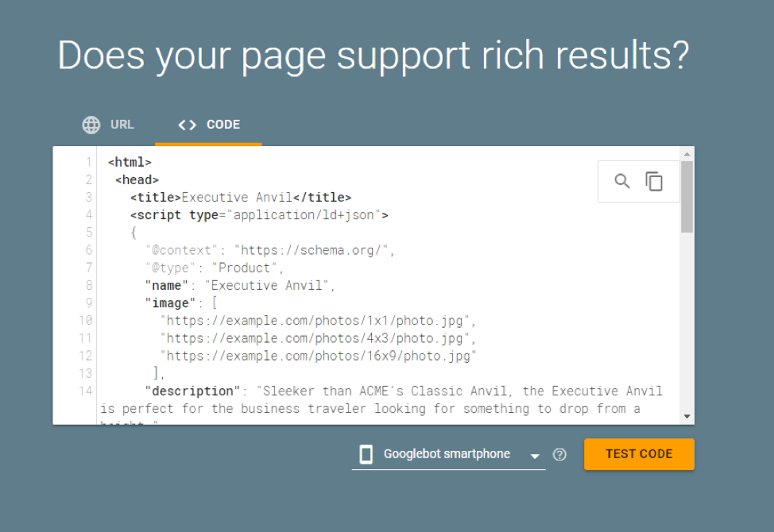
Task: Click the title tag line in editor
Action: click(241, 198)
